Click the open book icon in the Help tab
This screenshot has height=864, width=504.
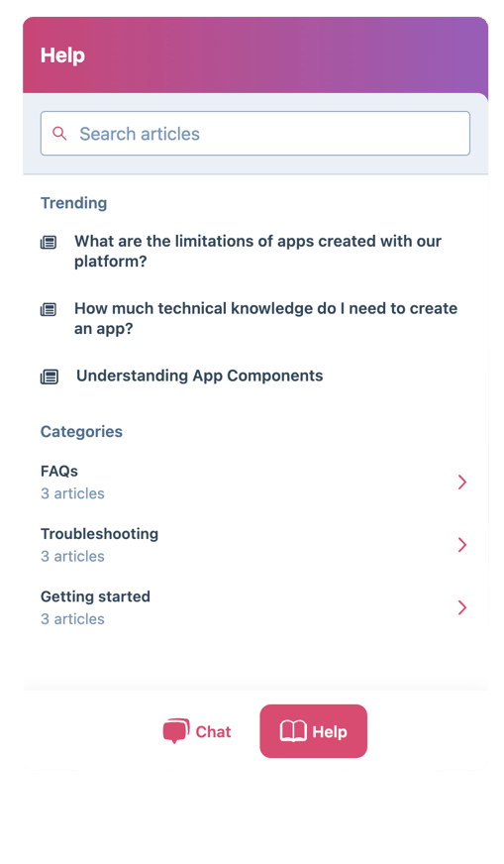tap(293, 731)
